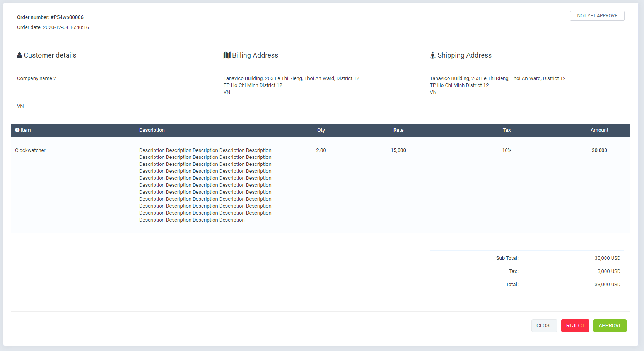The height and width of the screenshot is (351, 644).
Task: Reject the order using the REJECT button
Action: pos(575,325)
